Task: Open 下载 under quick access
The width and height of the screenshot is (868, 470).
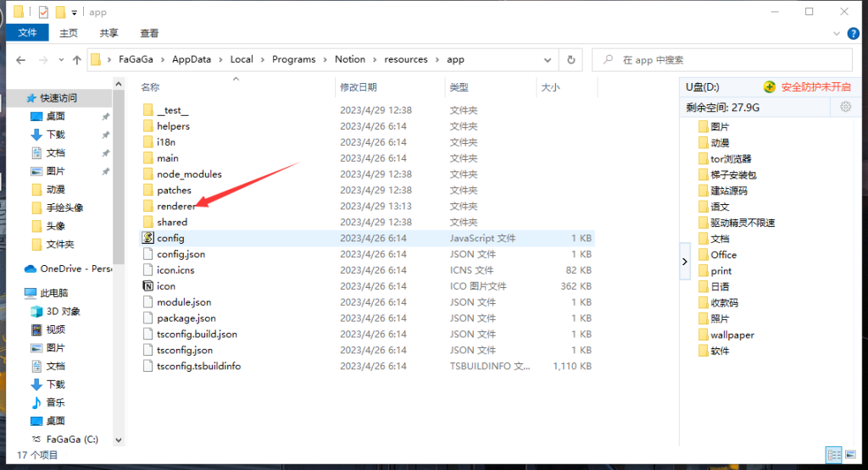Action: [x=55, y=135]
